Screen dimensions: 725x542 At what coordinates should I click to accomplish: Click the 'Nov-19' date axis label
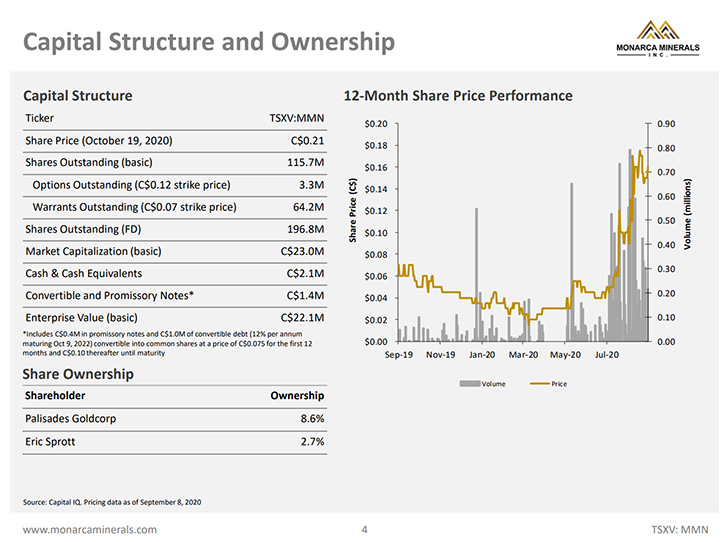pos(440,355)
